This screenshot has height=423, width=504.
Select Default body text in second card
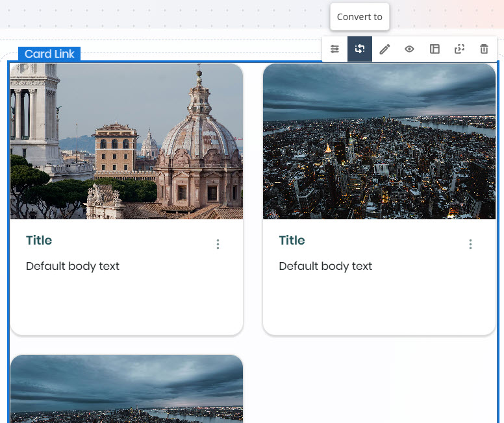click(325, 266)
